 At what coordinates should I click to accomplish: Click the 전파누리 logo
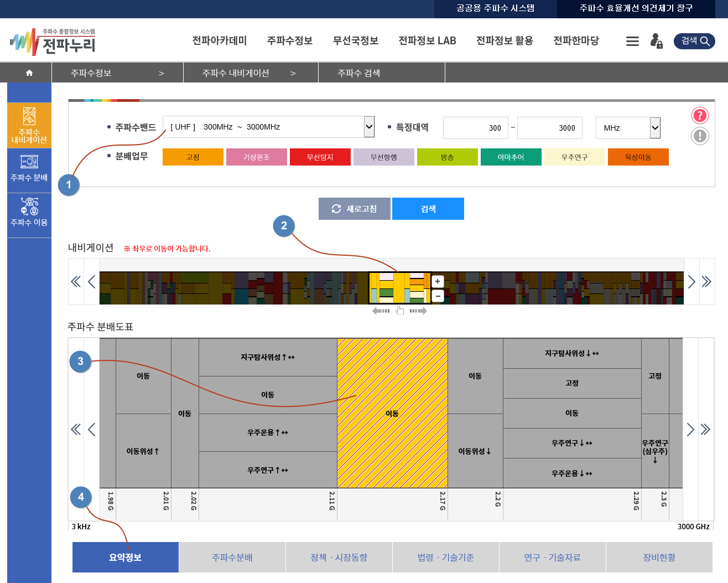(53, 42)
